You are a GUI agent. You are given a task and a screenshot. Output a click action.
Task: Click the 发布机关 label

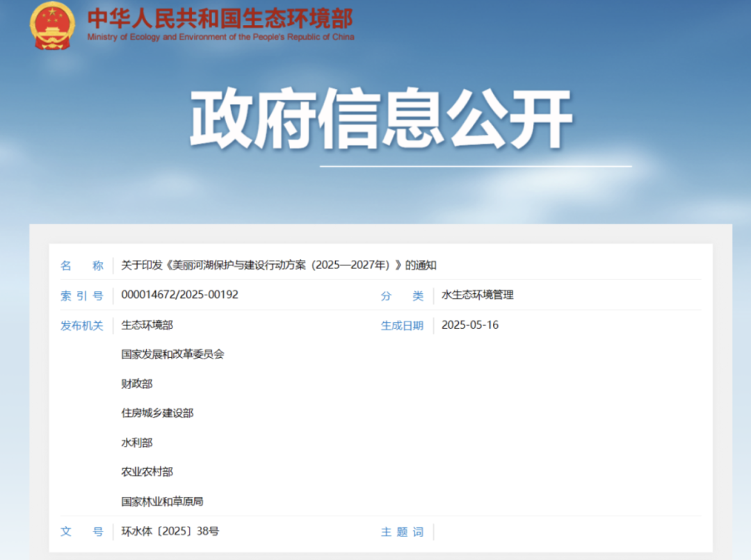point(82,325)
